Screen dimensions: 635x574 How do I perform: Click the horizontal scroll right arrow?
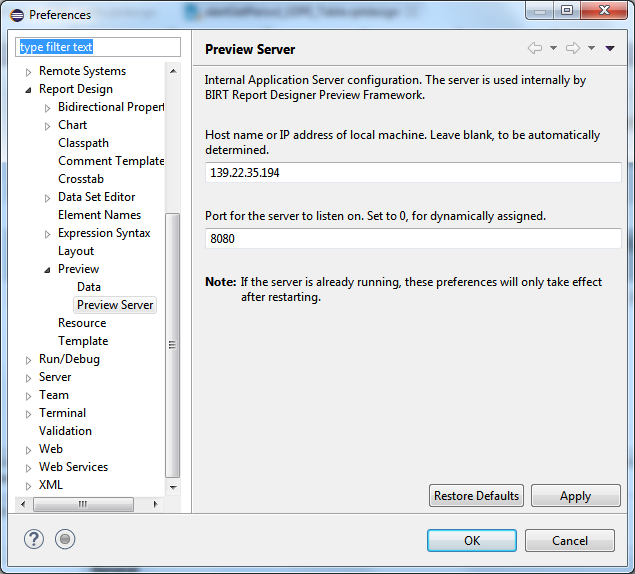[156, 504]
